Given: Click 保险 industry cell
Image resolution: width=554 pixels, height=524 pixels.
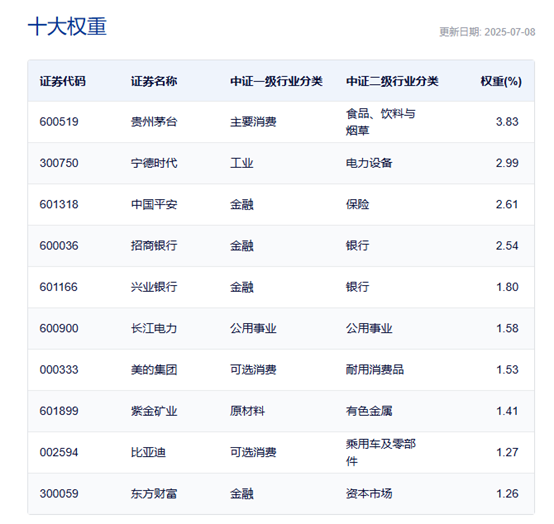Looking at the screenshot, I should (358, 205).
